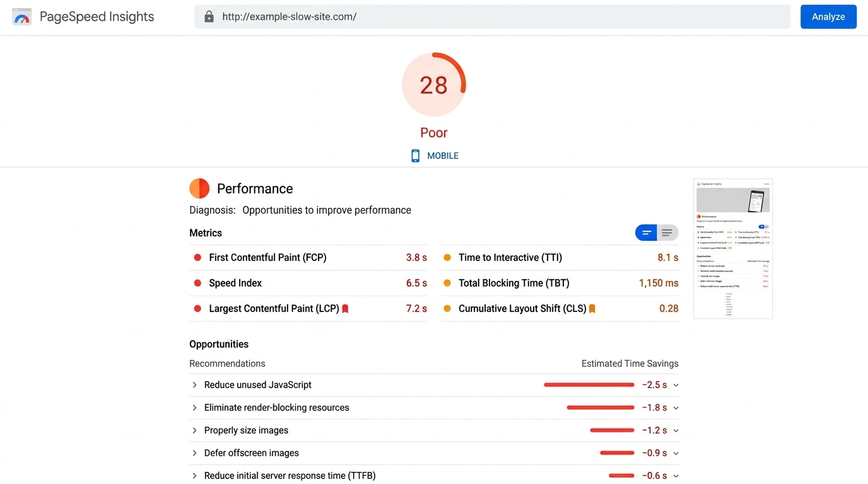This screenshot has height=484, width=868.
Task: Click the First Contentful Paint (FCP) label
Action: [268, 258]
